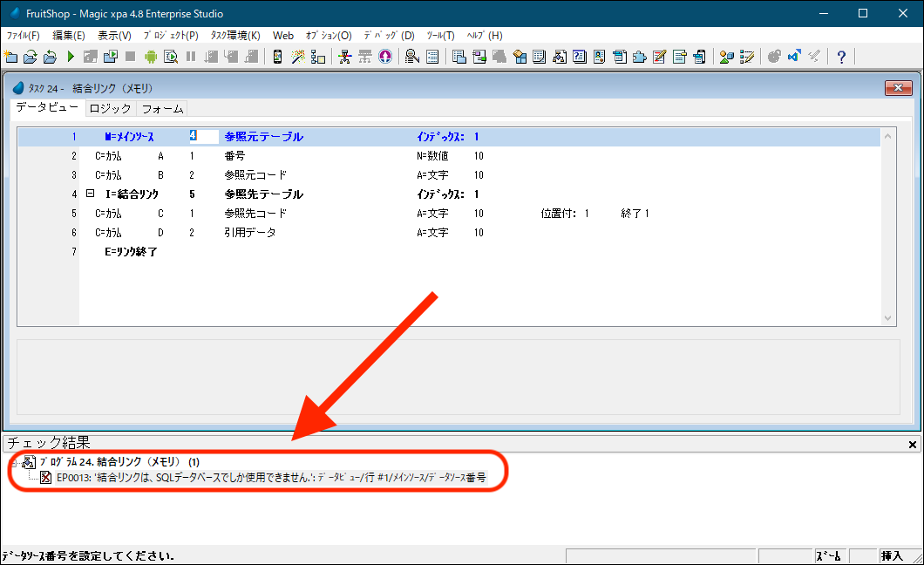Click the green Android robot toolbar icon
Screen dimensions: 924x565
point(150,57)
